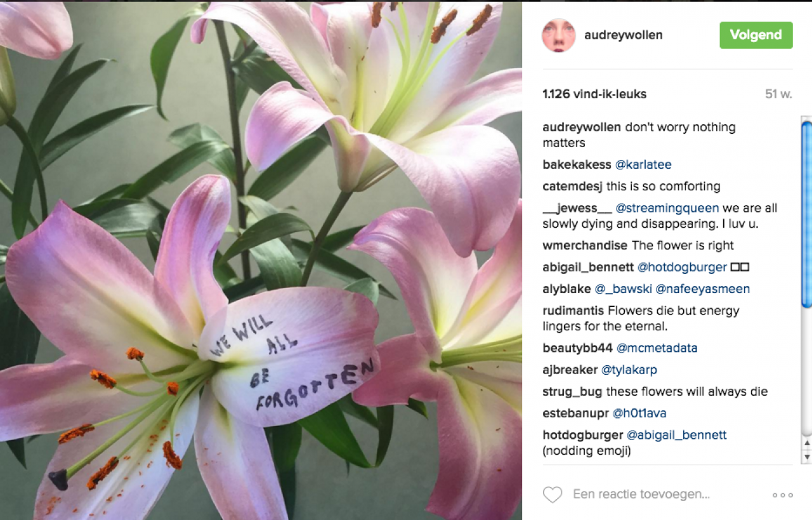
Task: Click the lily flower post photo
Action: point(261,260)
